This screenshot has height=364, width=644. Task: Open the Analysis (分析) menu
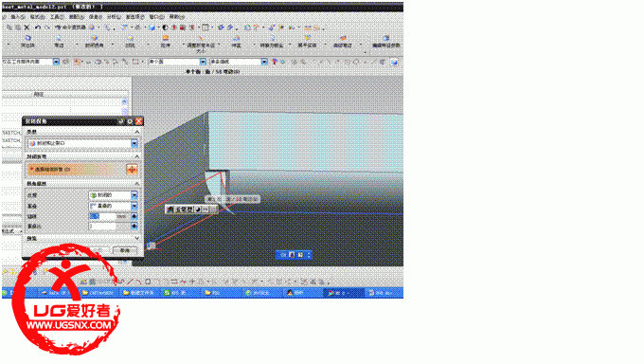[114, 17]
